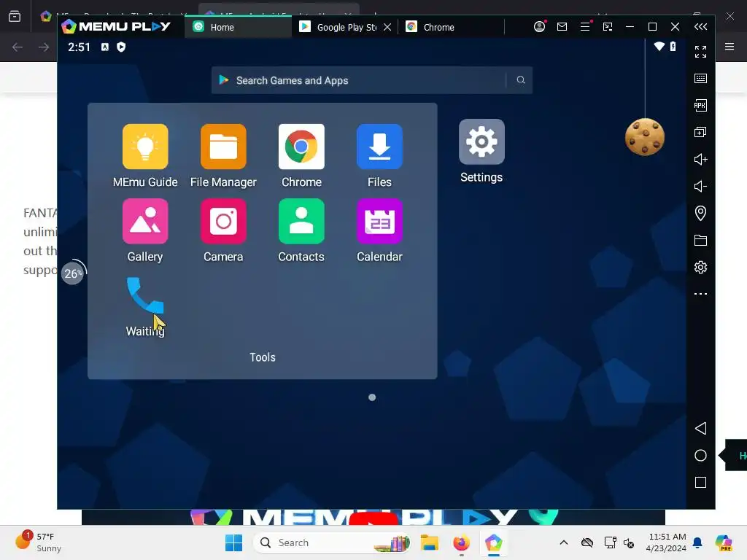Image resolution: width=747 pixels, height=560 pixels.
Task: Collapse the sidebar with triple-chevron
Action: click(700, 27)
